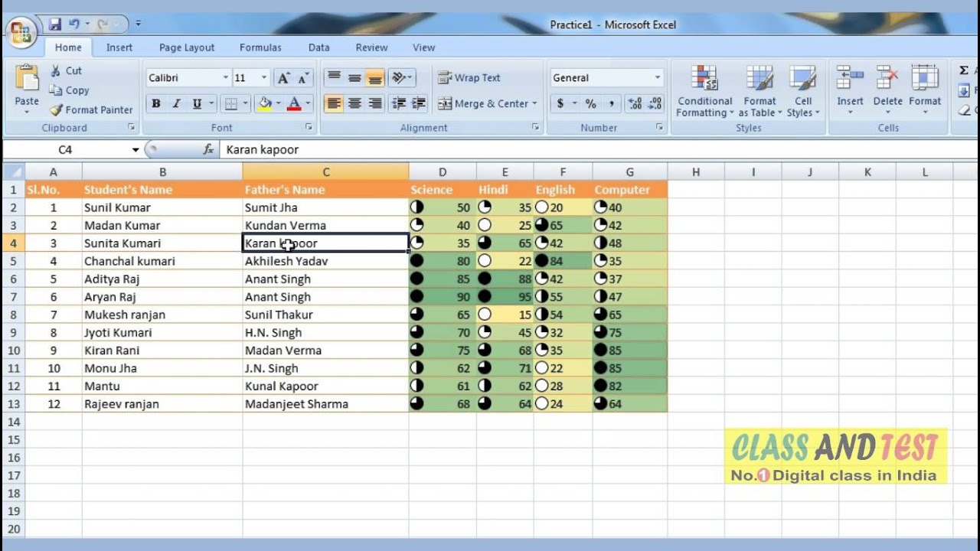Select row 7 header
The image size is (980, 551).
13,297
